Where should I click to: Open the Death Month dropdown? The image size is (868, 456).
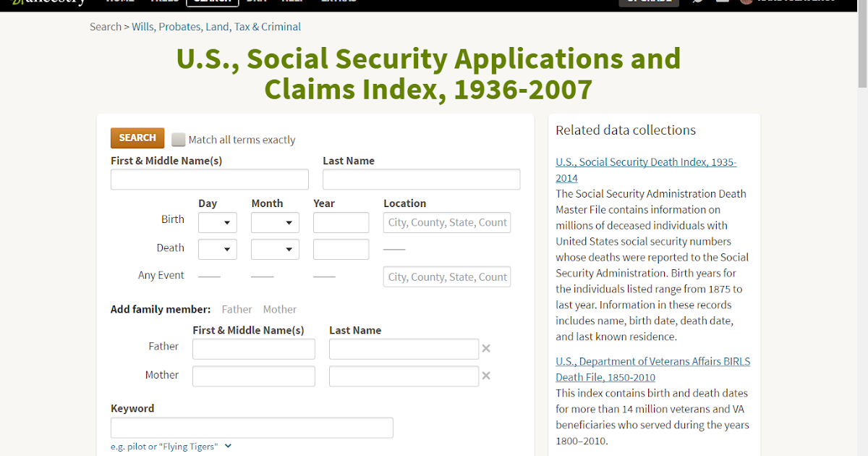click(275, 249)
